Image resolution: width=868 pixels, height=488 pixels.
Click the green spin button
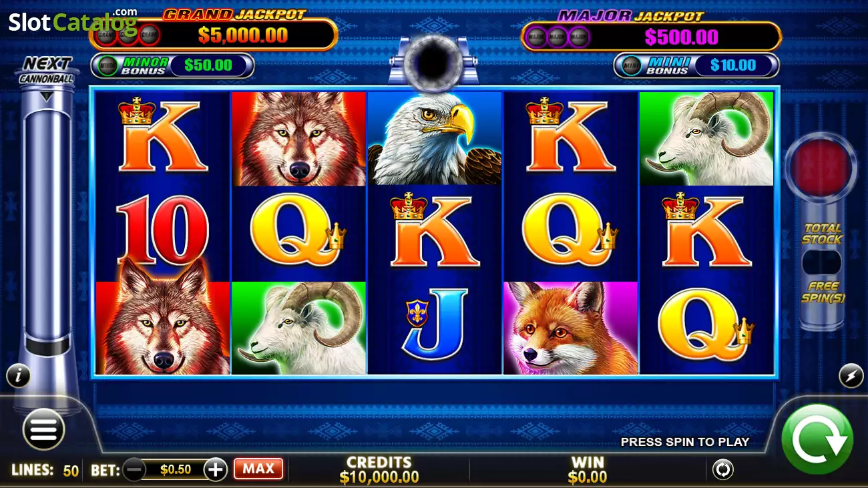(817, 439)
